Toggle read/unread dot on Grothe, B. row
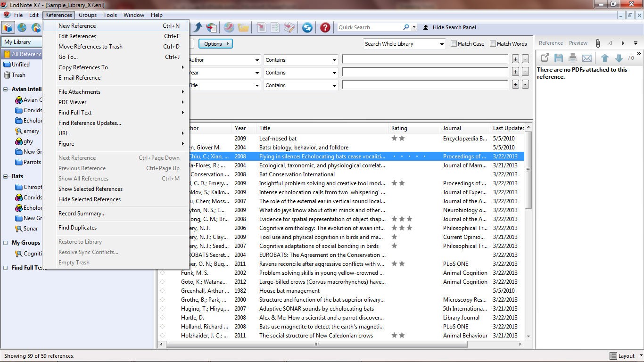The width and height of the screenshot is (644, 362). (163, 300)
